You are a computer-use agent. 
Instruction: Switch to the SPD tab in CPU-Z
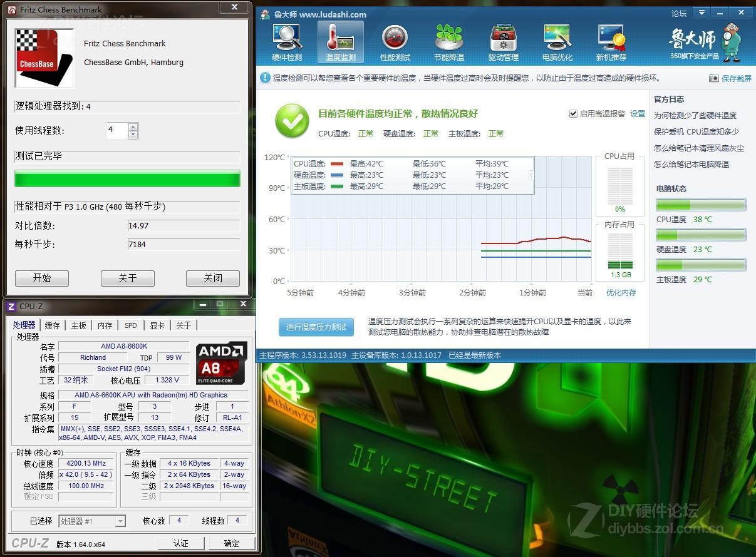[x=131, y=325]
